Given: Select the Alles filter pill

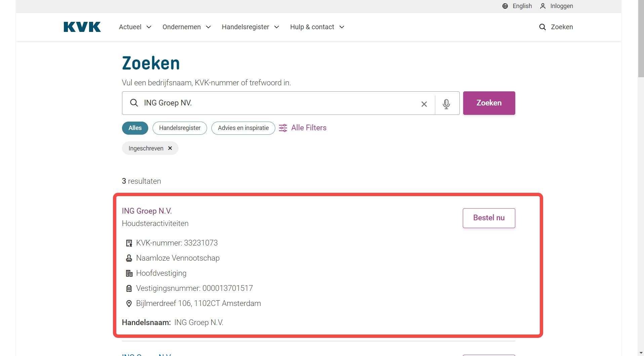Looking at the screenshot, I should 135,128.
